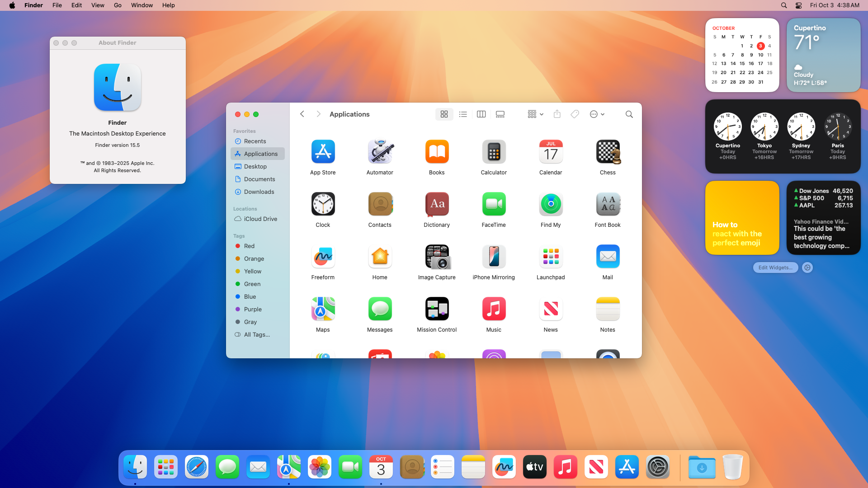Open the More actions ellipsis menu
The width and height of the screenshot is (868, 488).
(596, 114)
